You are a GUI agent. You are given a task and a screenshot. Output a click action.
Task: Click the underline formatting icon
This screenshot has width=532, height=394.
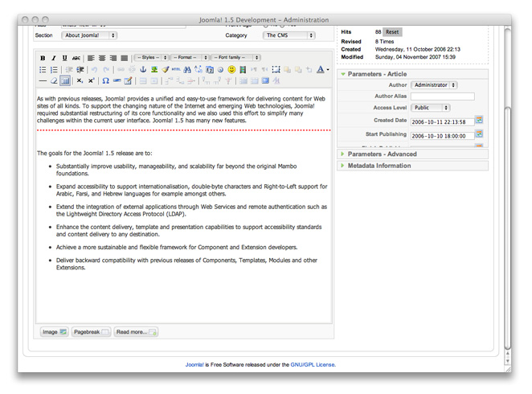(x=65, y=58)
